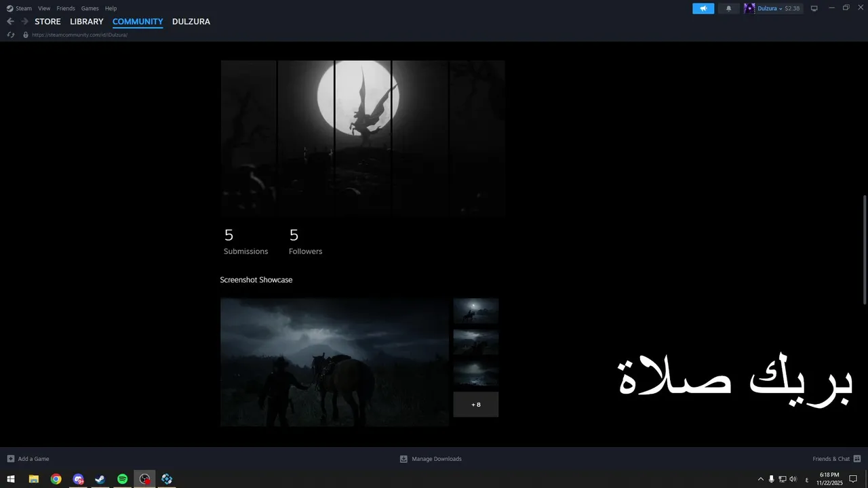Open the first small moonlit screenshot thumbnail
Viewport: 868px width, 488px height.
[476, 311]
